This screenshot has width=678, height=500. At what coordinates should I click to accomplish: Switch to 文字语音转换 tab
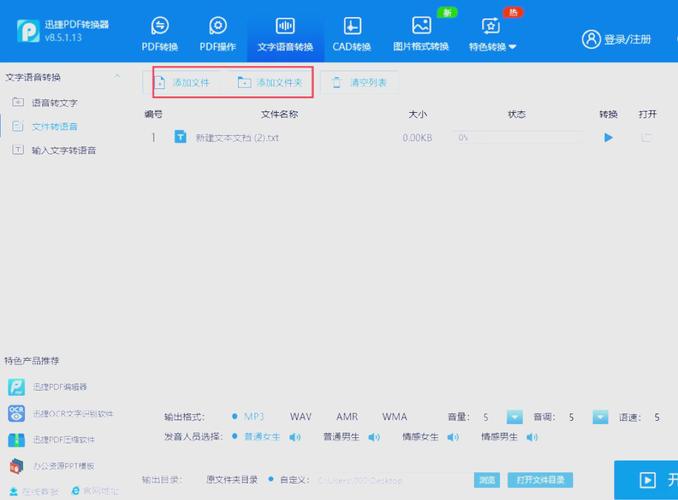[x=285, y=34]
